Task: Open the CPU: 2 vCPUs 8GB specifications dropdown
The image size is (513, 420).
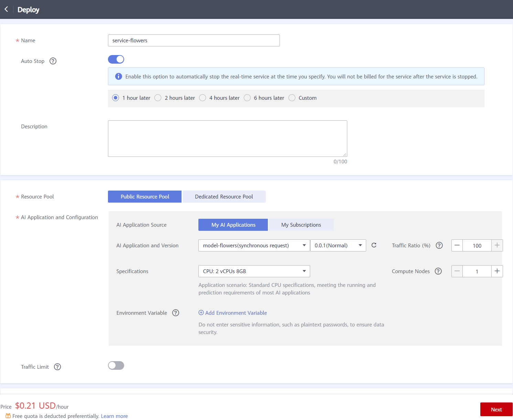Action: [254, 271]
